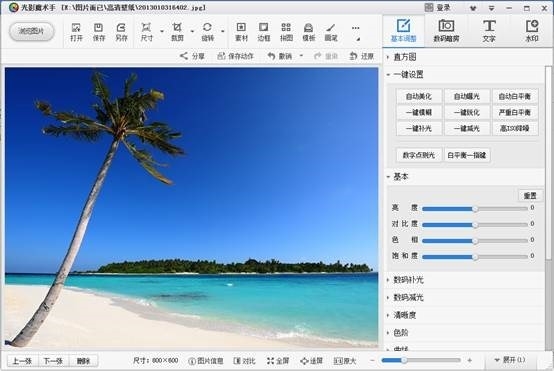Open the 尺寸 dropdown arrow
The image size is (554, 371).
coord(162,31)
